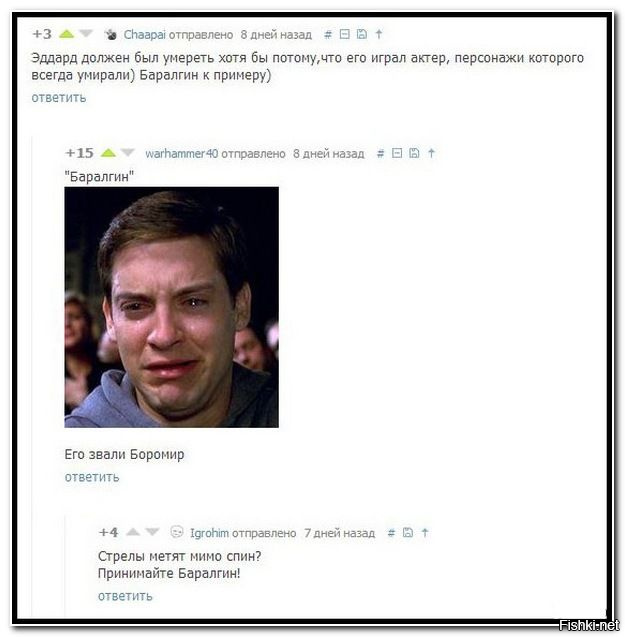Downvote warhammer40's comment
Viewport: 625px width, 637px height.
pyautogui.click(x=127, y=153)
